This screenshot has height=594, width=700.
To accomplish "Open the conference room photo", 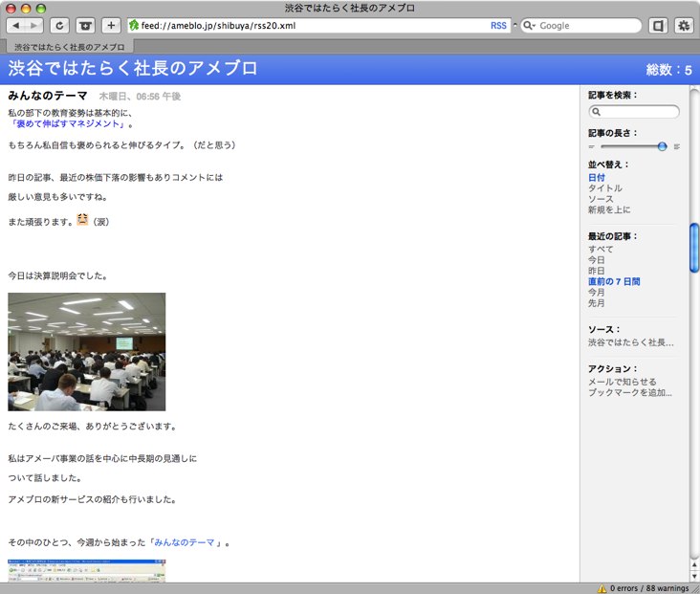I will pos(87,352).
